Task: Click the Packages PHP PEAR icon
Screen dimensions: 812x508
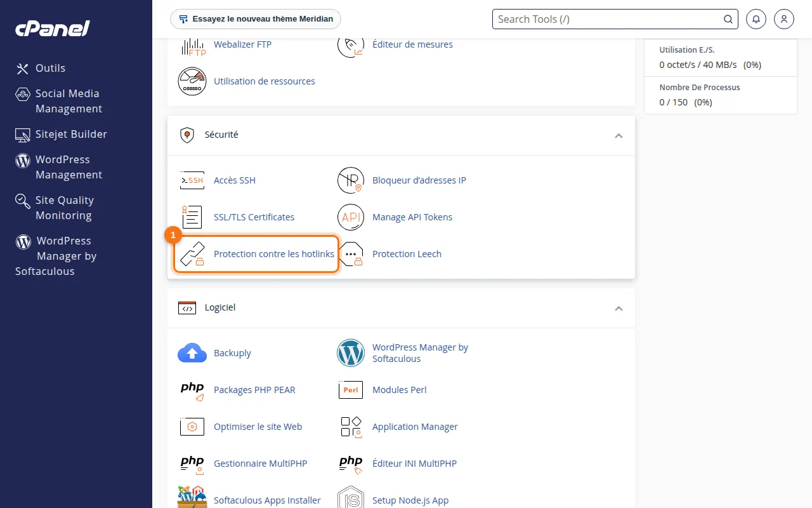Action: tap(192, 390)
